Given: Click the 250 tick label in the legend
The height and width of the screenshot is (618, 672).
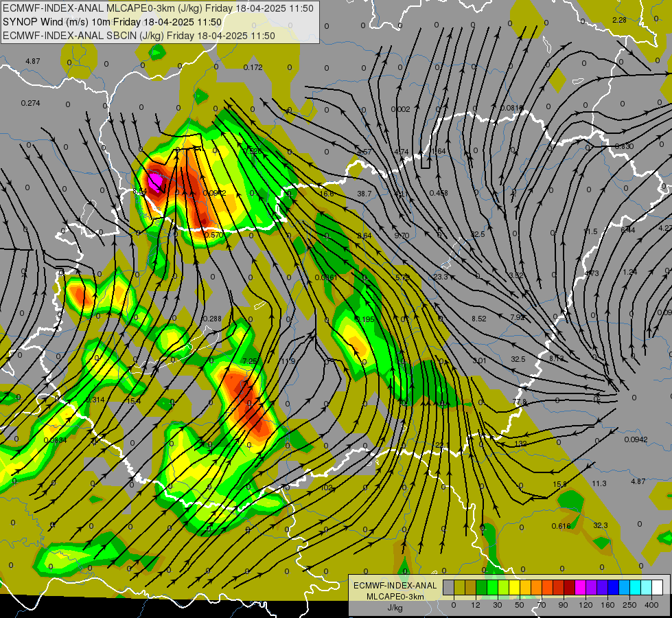Looking at the screenshot, I should click(x=629, y=605).
